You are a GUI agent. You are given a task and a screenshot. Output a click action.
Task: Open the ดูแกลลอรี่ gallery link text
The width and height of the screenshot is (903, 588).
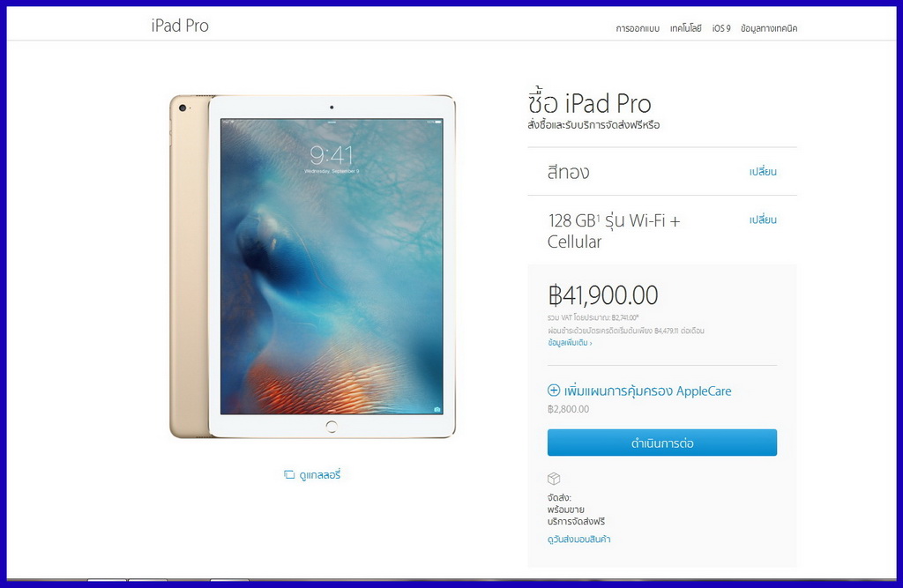pos(320,474)
